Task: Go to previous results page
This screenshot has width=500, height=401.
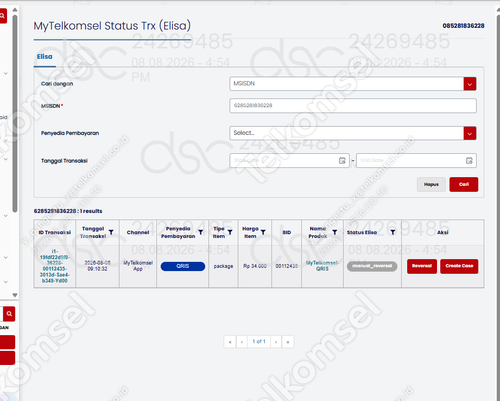Action: (x=242, y=342)
